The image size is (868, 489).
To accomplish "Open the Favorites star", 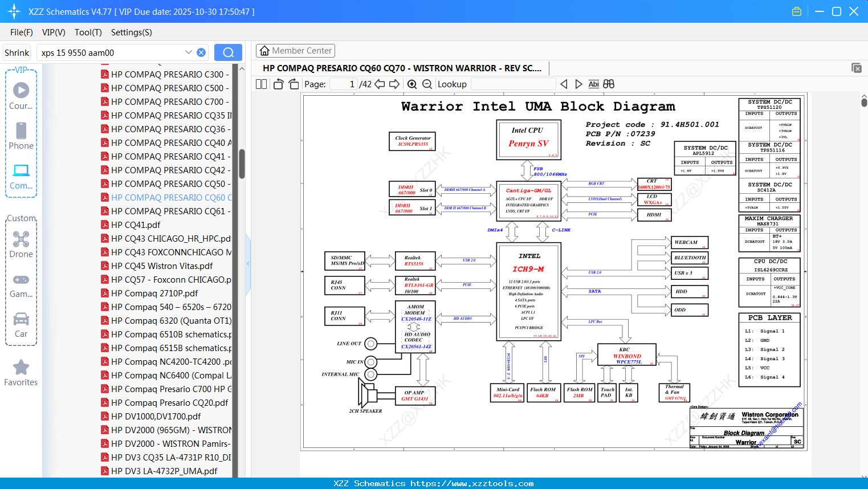I will 21,373.
